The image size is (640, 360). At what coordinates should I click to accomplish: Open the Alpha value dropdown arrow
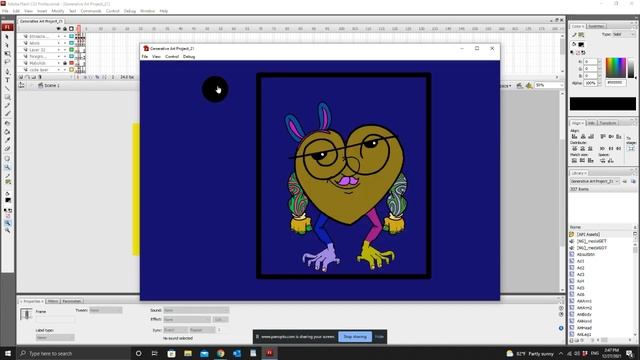click(600, 83)
